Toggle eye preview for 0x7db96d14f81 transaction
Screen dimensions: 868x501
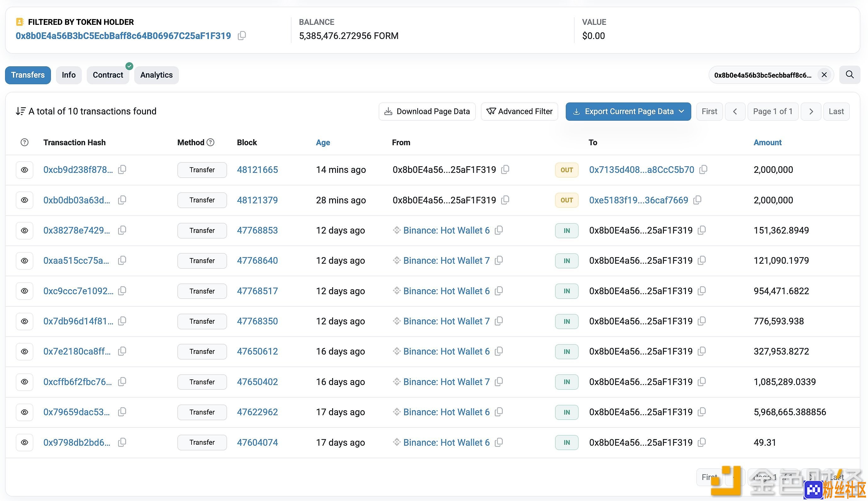[25, 321]
